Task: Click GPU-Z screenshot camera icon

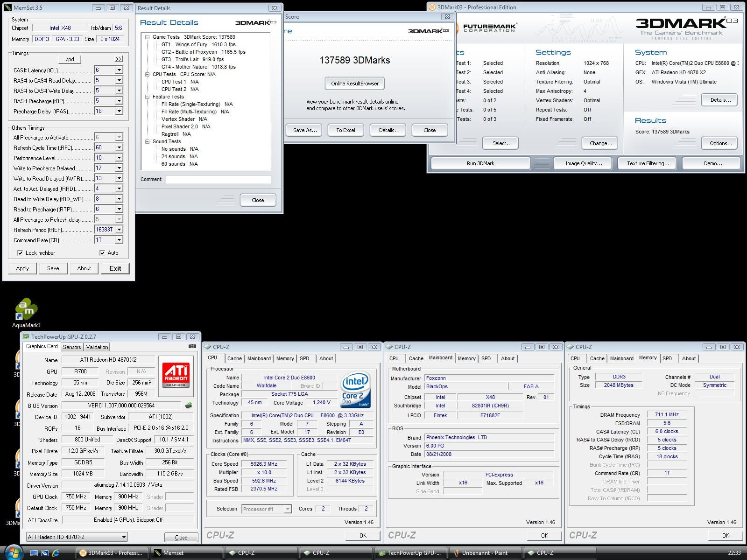Action: point(192,346)
